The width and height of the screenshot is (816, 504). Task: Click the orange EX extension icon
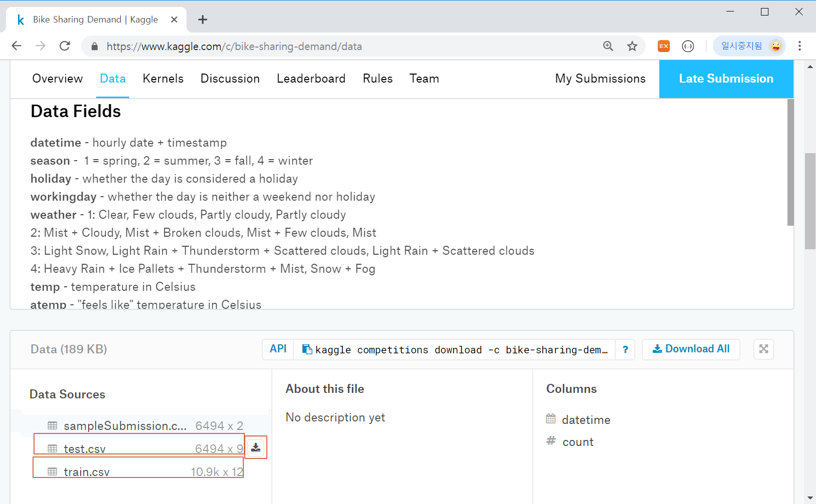(664, 47)
